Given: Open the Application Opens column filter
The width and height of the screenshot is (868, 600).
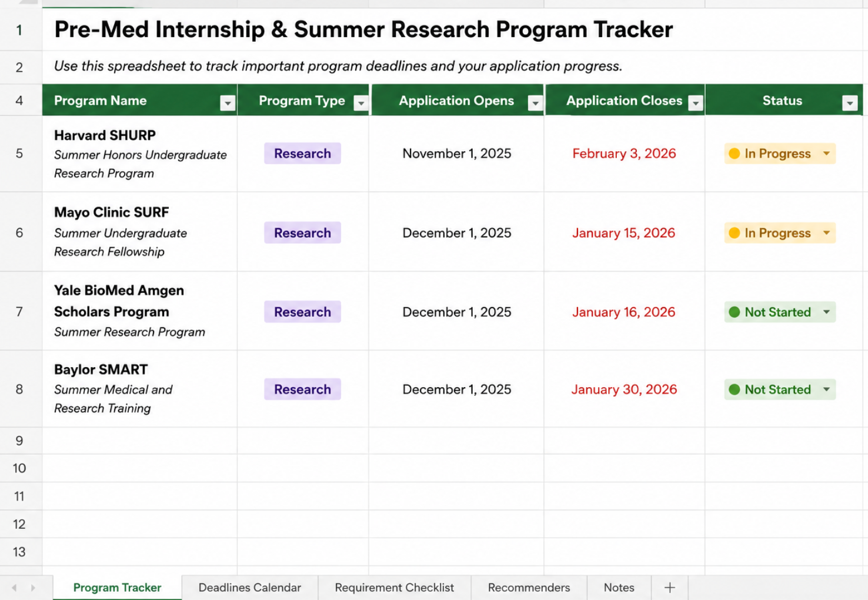Looking at the screenshot, I should pyautogui.click(x=535, y=104).
